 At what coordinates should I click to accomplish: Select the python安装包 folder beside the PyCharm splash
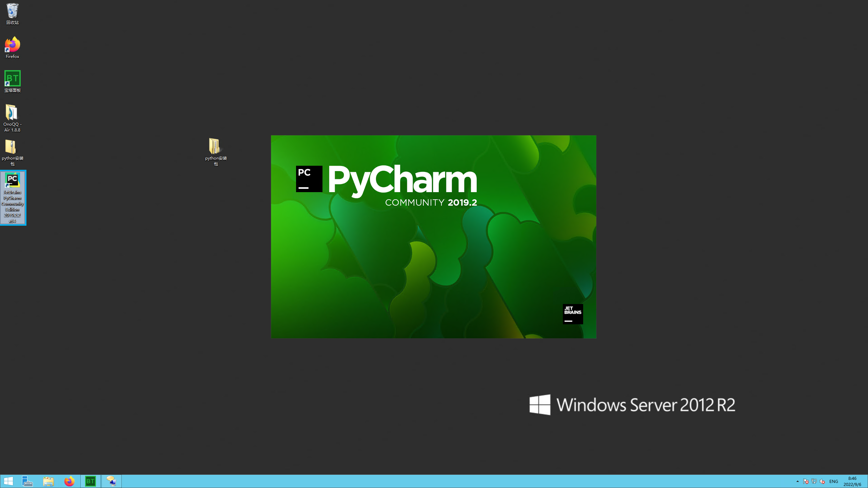216,152
